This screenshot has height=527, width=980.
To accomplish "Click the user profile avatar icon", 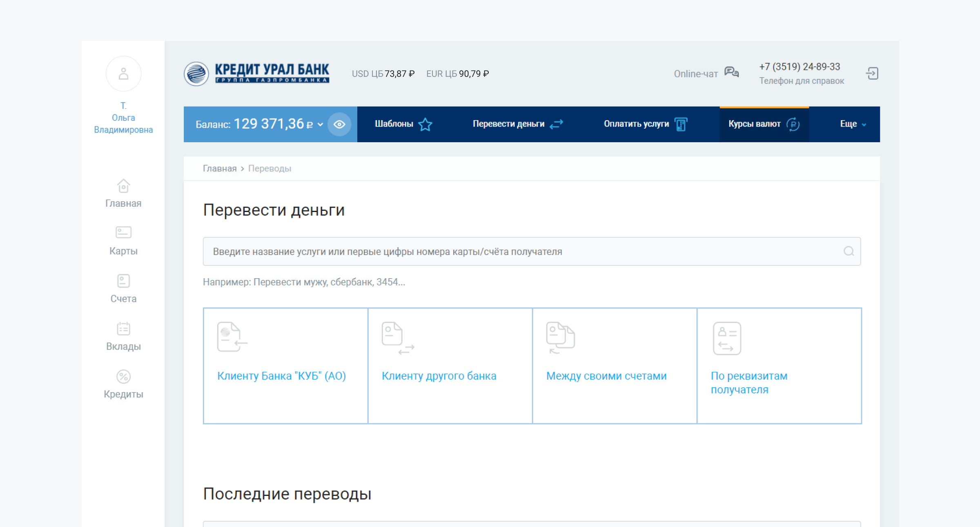I will coord(123,74).
